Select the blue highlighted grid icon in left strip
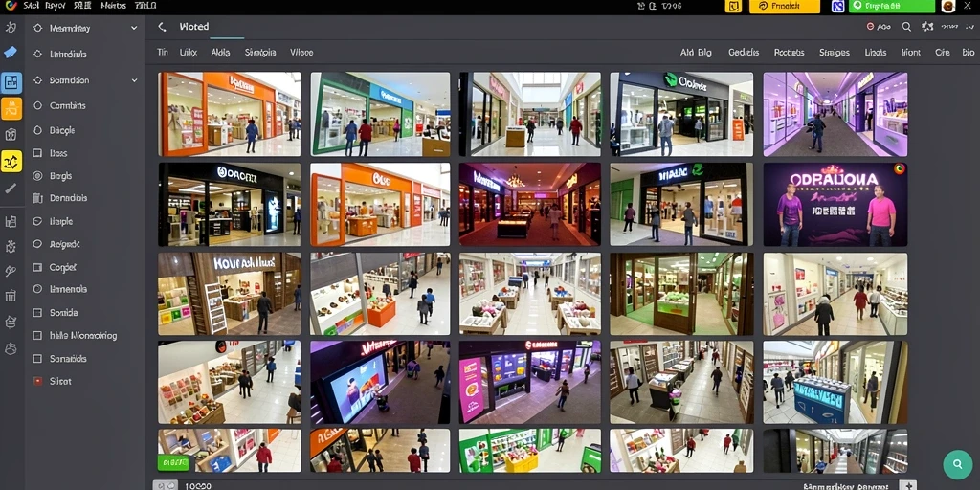Screen dimensions: 980x490 coord(11,82)
